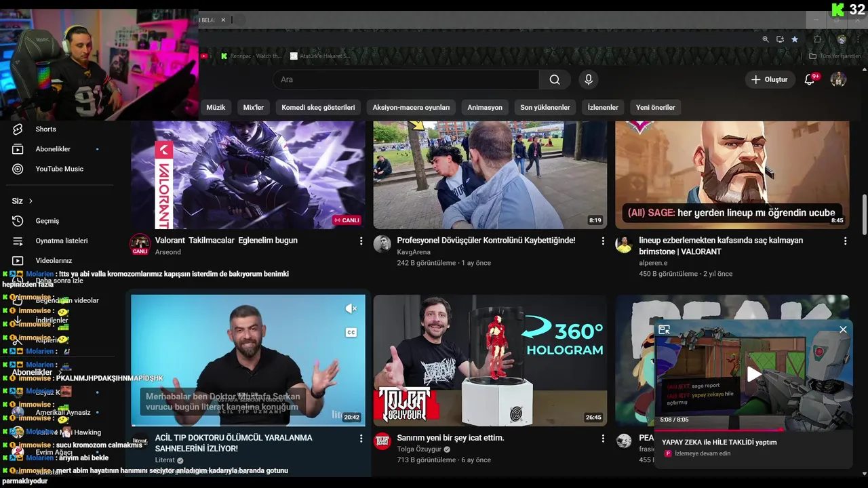Screen dimensions: 868x488
Task: Open the browser zoom magnifier icon
Action: pos(766,39)
